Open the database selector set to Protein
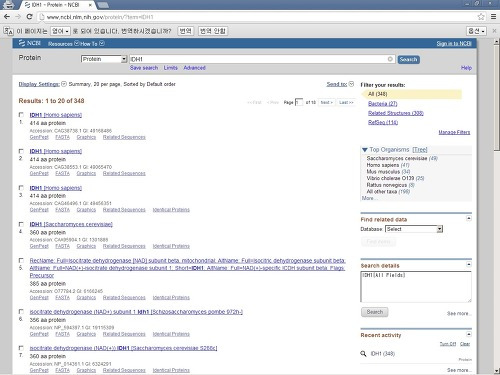Screen dimensions: 500x375 coord(104,59)
